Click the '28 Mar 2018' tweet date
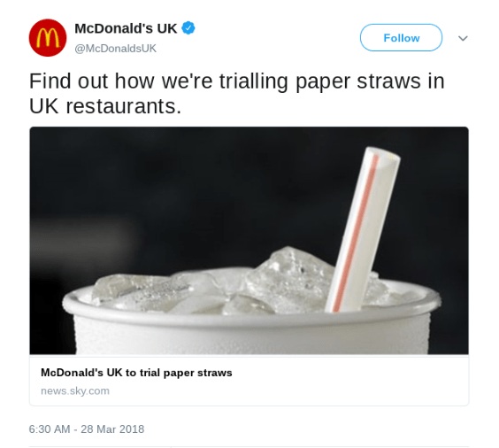The width and height of the screenshot is (499, 448). (112, 429)
